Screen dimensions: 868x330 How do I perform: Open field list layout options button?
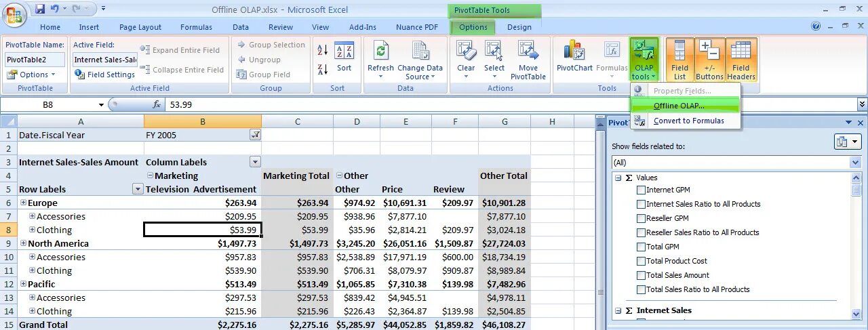(x=848, y=142)
